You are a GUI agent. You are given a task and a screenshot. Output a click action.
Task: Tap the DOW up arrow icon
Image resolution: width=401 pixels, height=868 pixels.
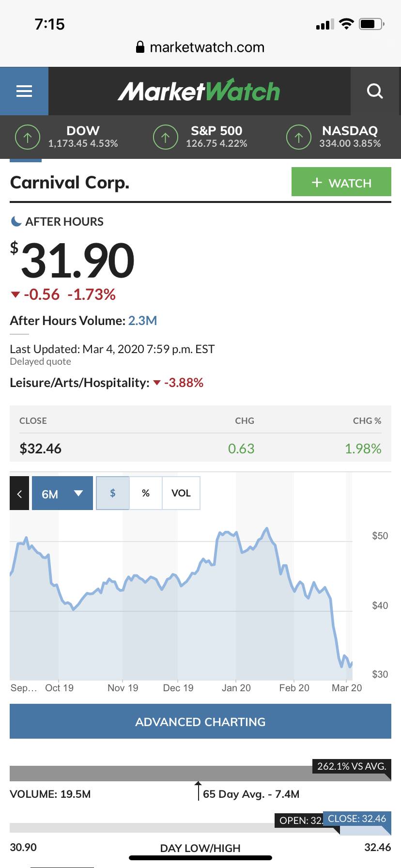coord(28,137)
